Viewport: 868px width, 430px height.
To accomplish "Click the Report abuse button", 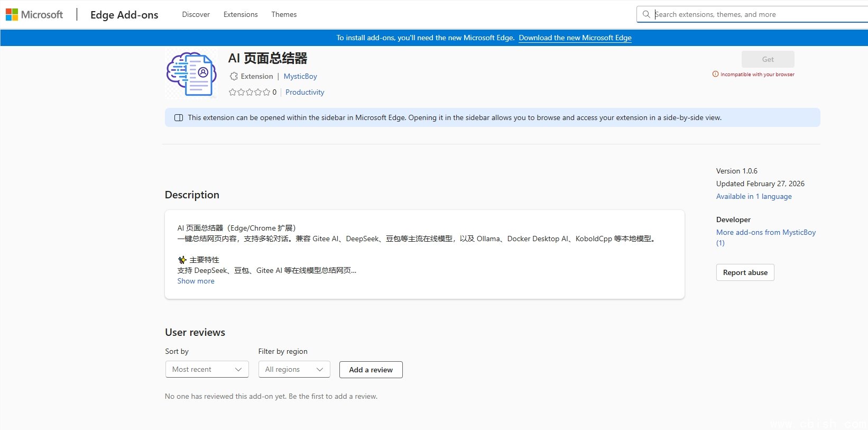I will tap(745, 272).
